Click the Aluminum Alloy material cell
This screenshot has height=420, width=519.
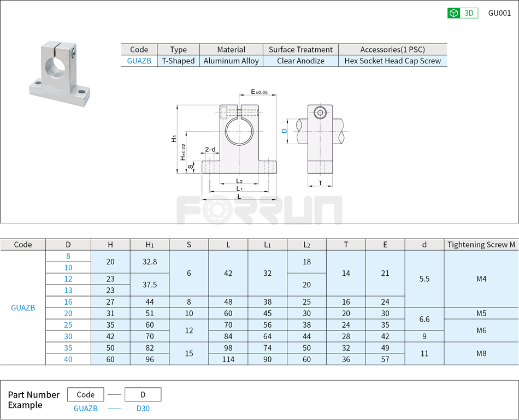(231, 61)
